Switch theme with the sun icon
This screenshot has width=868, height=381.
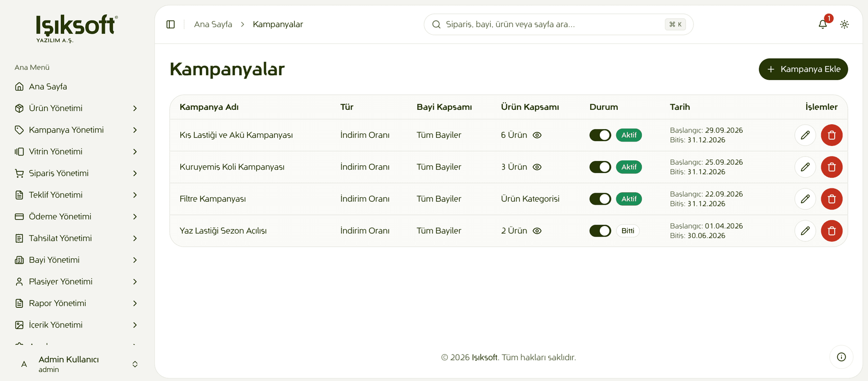(x=844, y=24)
